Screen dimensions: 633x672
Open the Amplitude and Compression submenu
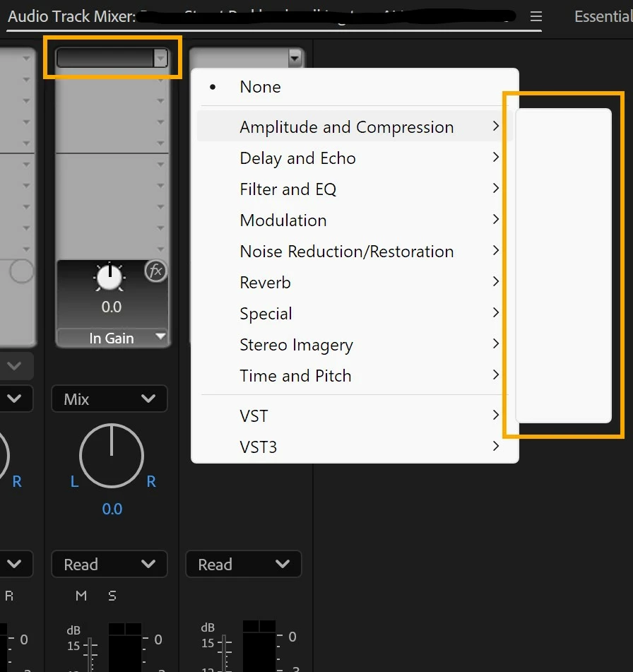pyautogui.click(x=355, y=127)
